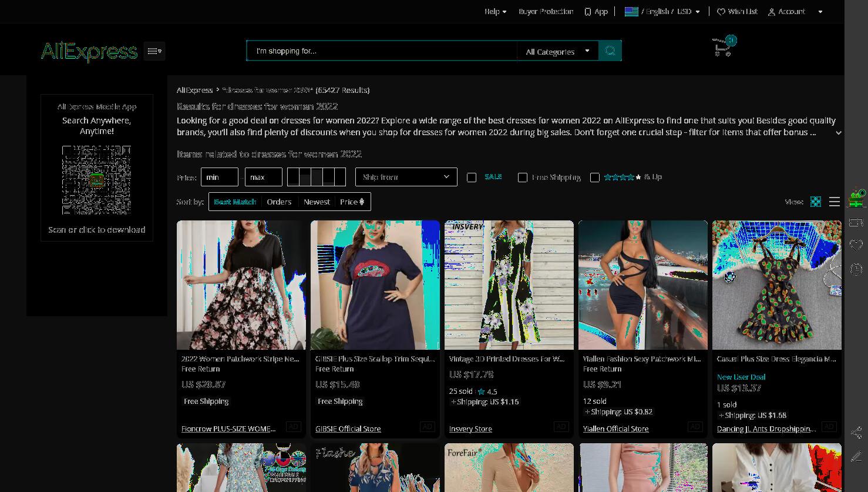Image resolution: width=868 pixels, height=492 pixels.
Task: Click the heart icon in right sidebar
Action: pos(856,245)
